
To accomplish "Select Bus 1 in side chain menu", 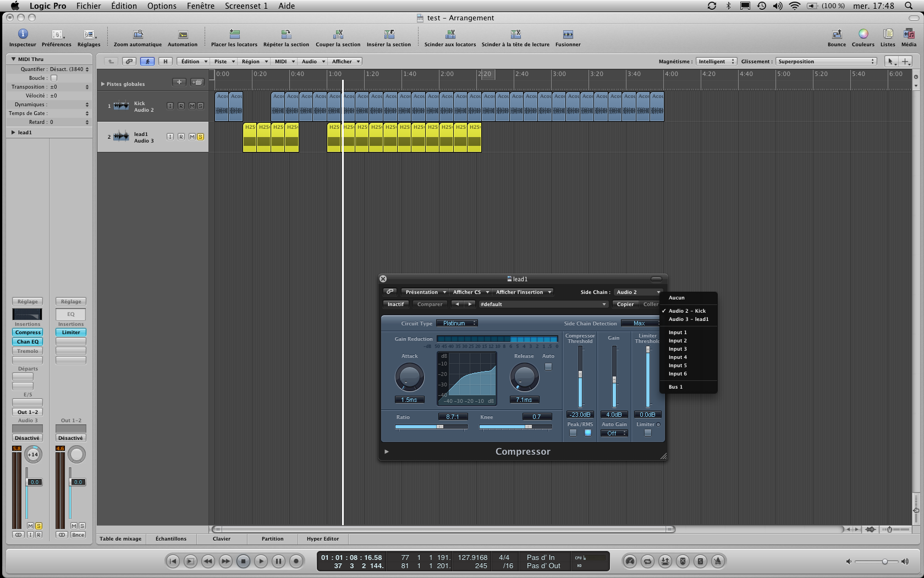I will pos(675,387).
